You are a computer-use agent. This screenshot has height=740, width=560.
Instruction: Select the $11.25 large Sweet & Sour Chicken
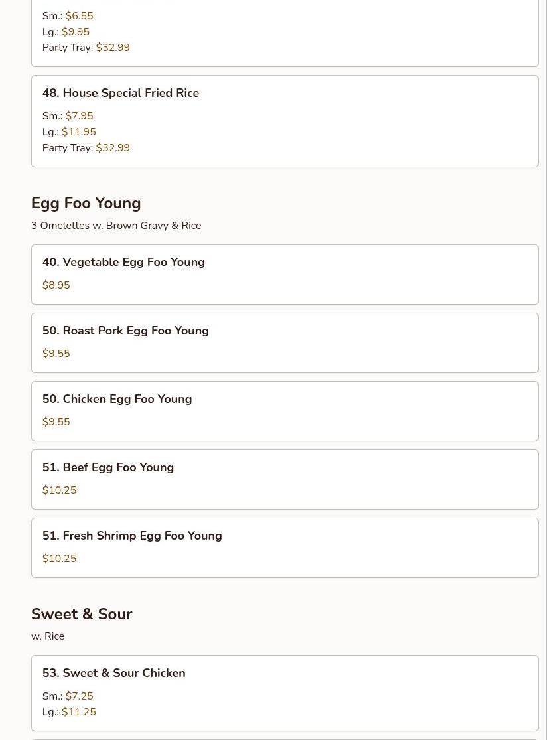78,712
